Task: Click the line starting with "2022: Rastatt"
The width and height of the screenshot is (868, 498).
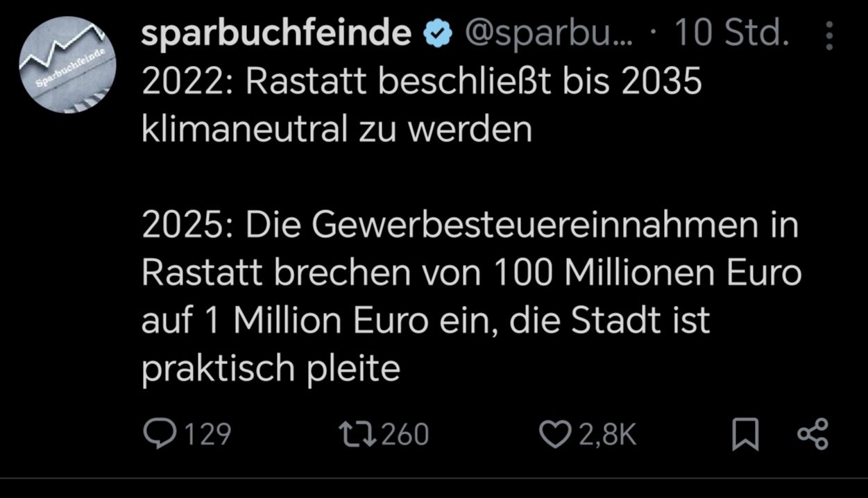Action: coord(421,83)
